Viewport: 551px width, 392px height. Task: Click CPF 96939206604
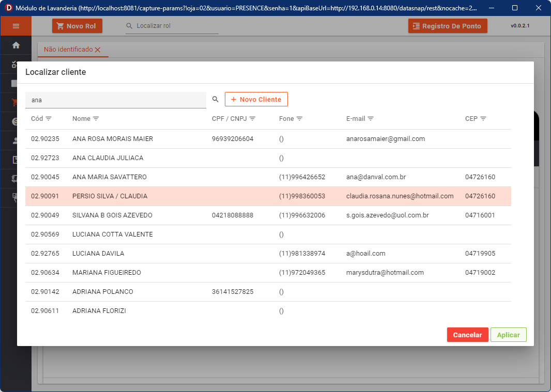(233, 139)
